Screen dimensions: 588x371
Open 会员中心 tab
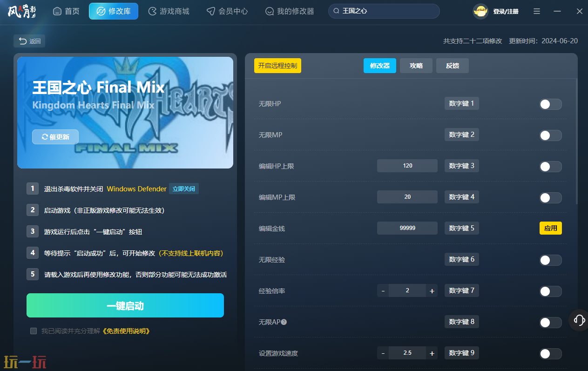click(227, 11)
